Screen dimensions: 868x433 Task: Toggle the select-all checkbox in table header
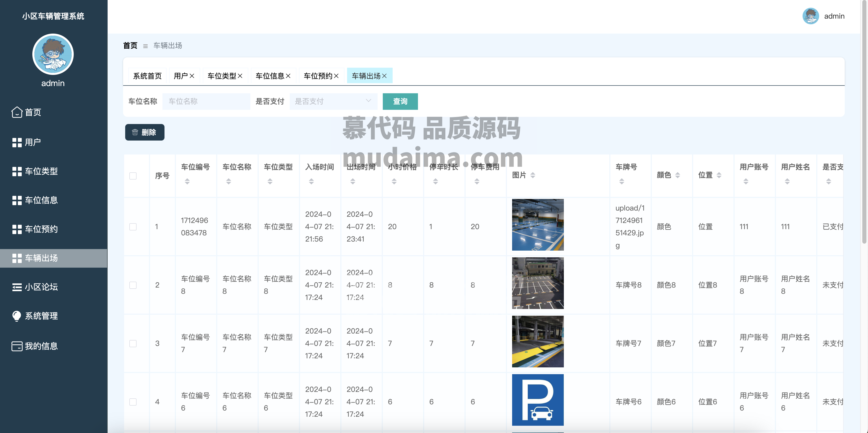click(133, 176)
